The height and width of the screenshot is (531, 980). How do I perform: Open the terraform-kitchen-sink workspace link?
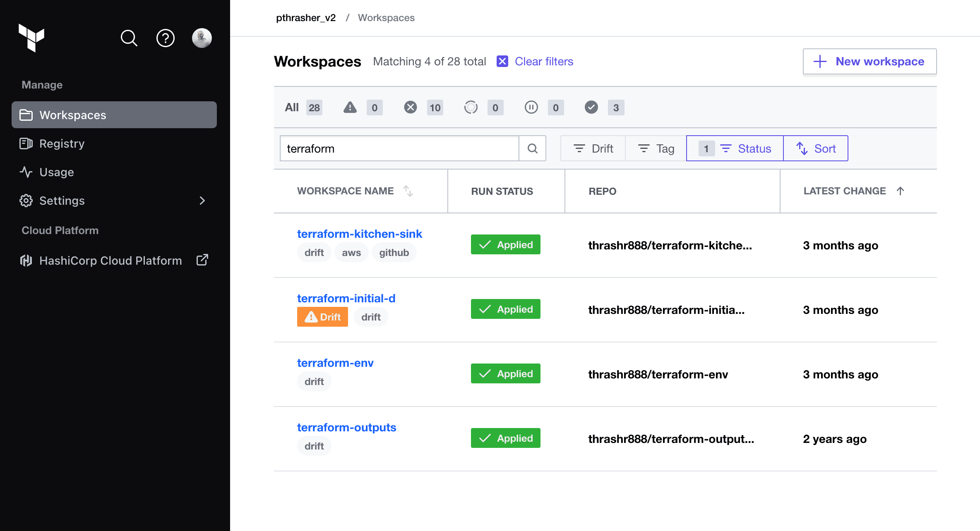(359, 234)
